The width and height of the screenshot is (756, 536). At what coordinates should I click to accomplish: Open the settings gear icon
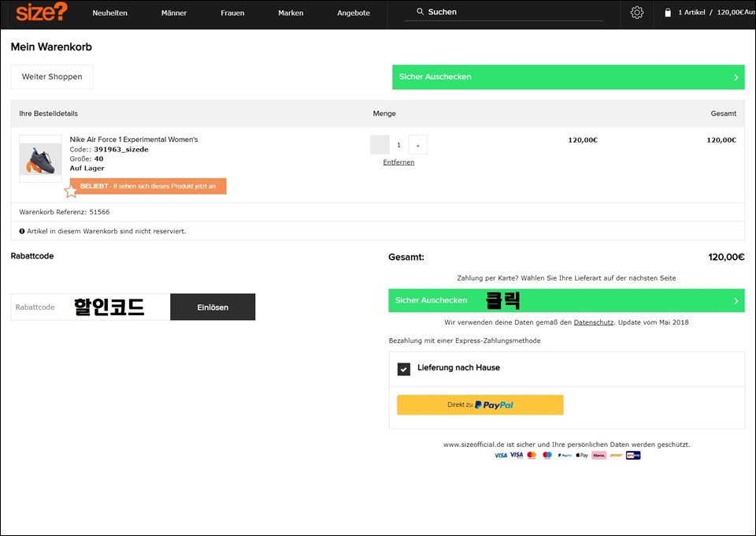click(637, 13)
